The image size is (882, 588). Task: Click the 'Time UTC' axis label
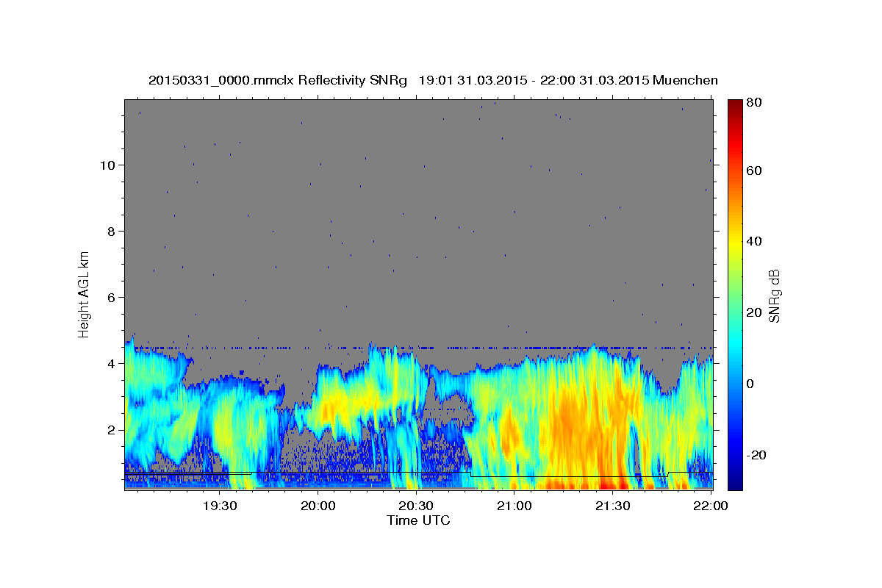[418, 520]
